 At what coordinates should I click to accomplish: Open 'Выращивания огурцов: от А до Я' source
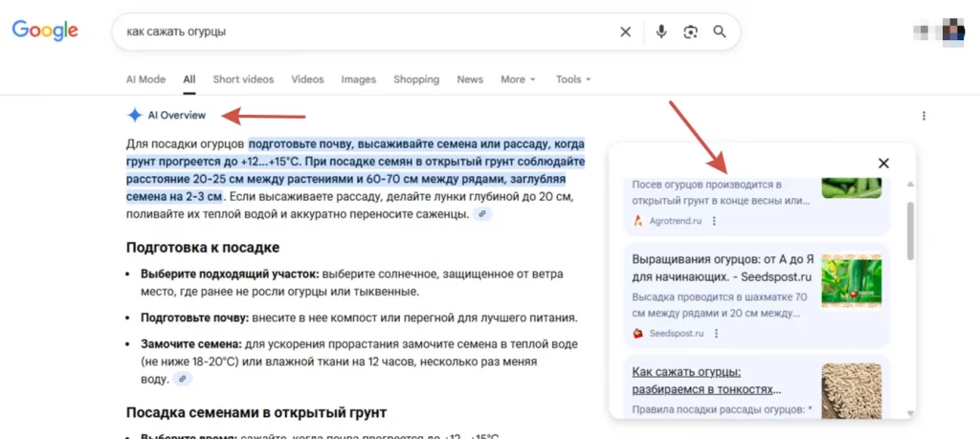723,268
